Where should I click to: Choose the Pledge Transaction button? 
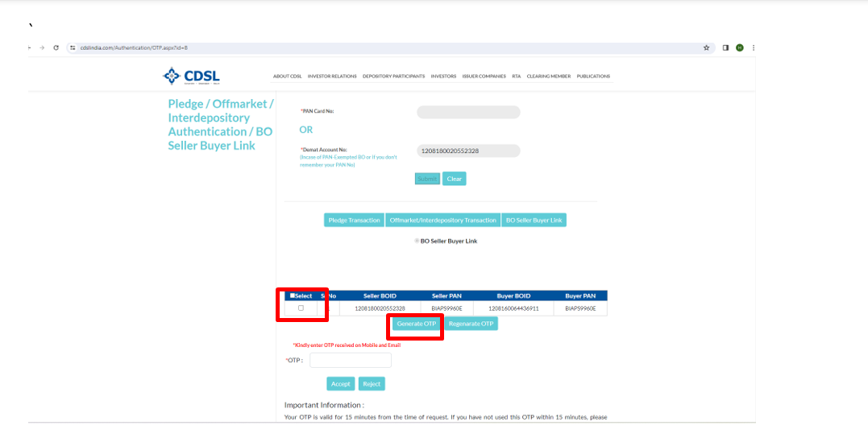354,220
